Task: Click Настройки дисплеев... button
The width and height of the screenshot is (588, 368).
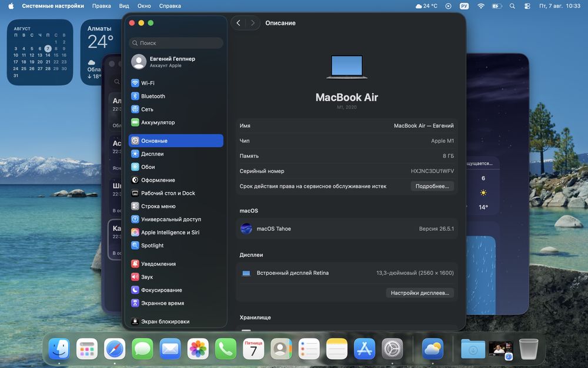Action: pyautogui.click(x=420, y=293)
